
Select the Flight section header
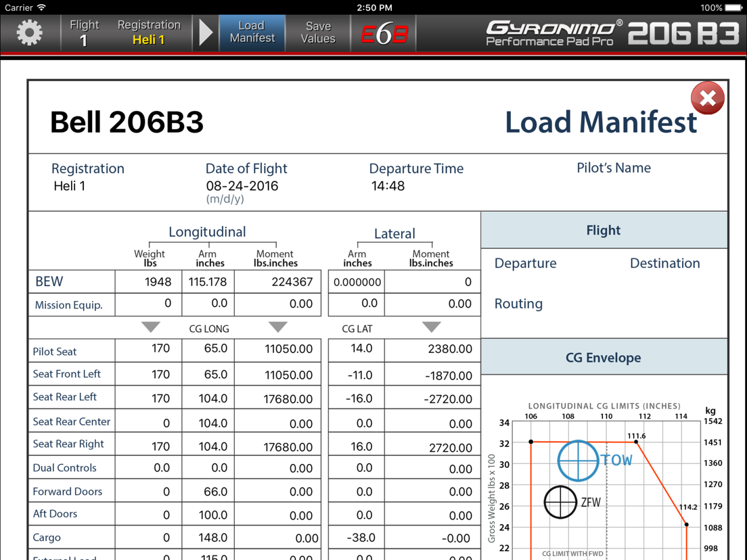pos(604,231)
